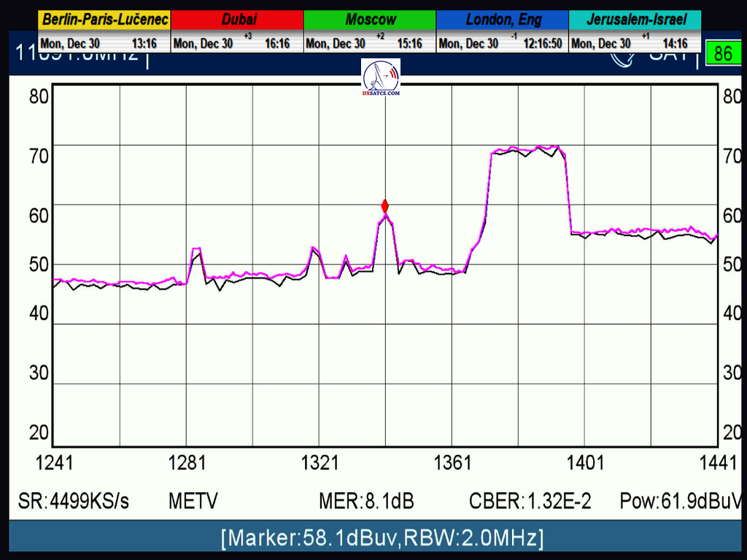Click the Marker and RBW status bar
Viewport: 747px width, 560px height.
tap(382, 539)
